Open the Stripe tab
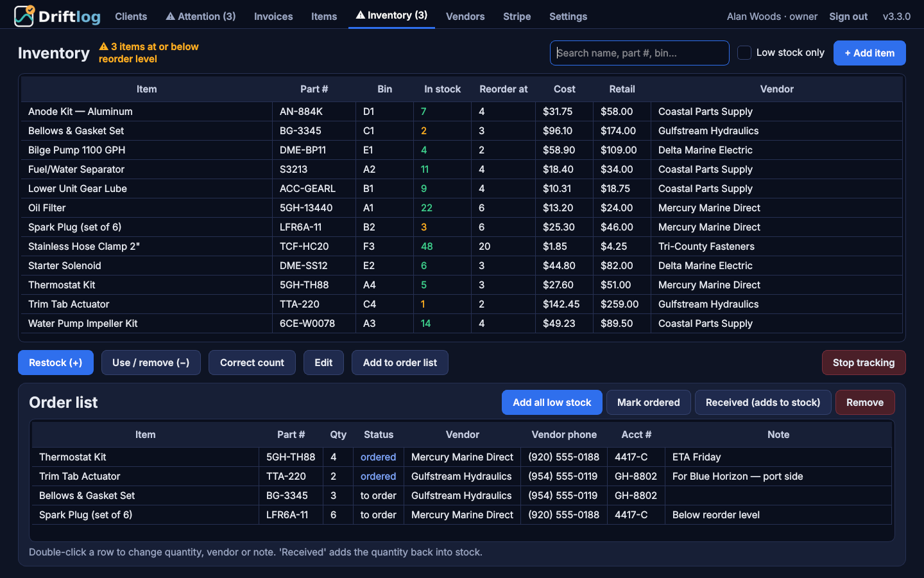Viewport: 924px width, 578px height. point(517,16)
